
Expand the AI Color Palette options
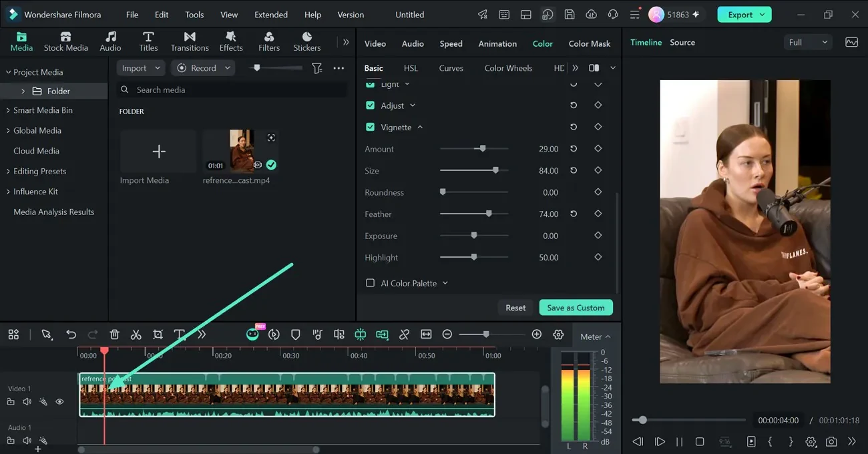pyautogui.click(x=445, y=283)
